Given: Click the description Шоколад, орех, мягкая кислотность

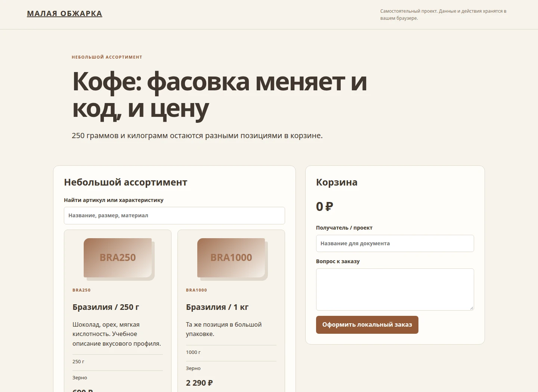Looking at the screenshot, I should 117,334.
